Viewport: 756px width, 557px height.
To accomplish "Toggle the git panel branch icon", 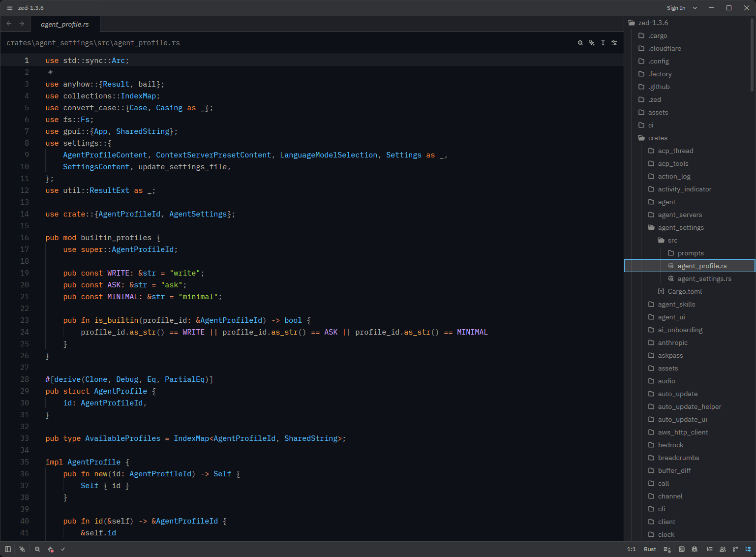I will point(735,549).
